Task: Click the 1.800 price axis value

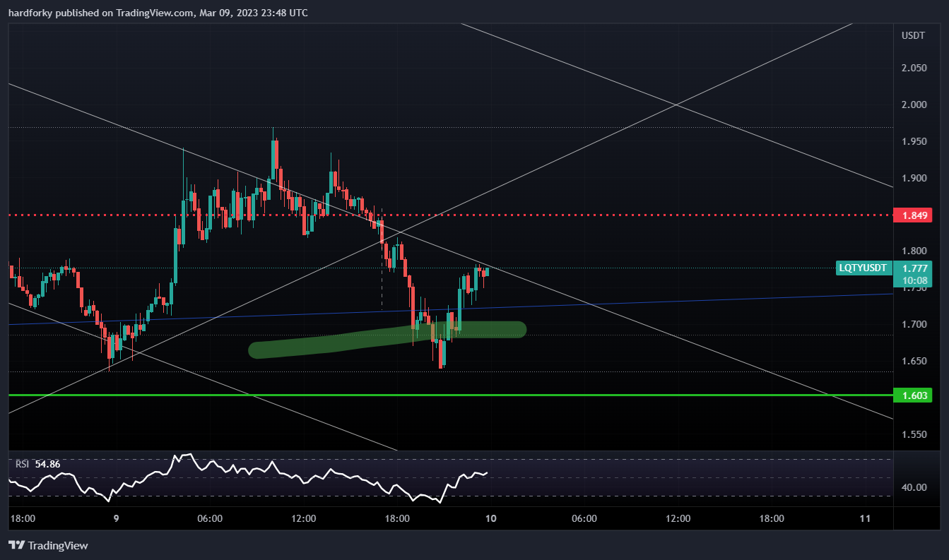Action: 914,251
